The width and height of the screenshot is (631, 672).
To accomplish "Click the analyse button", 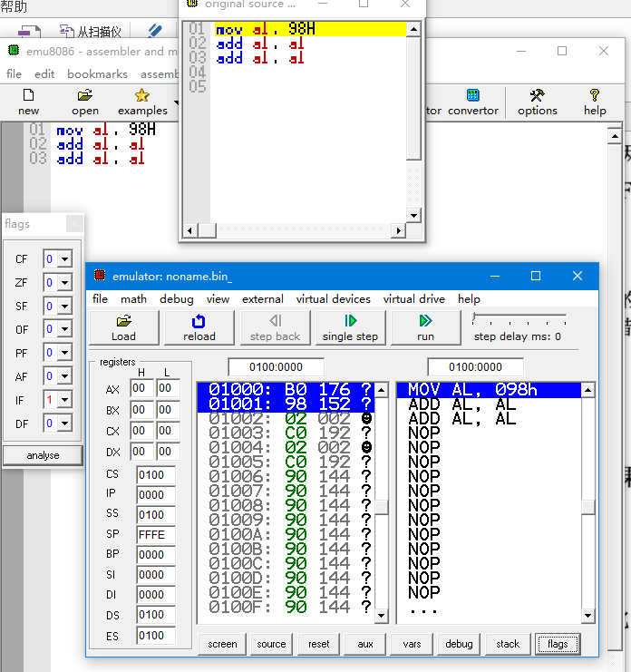I will (x=43, y=455).
